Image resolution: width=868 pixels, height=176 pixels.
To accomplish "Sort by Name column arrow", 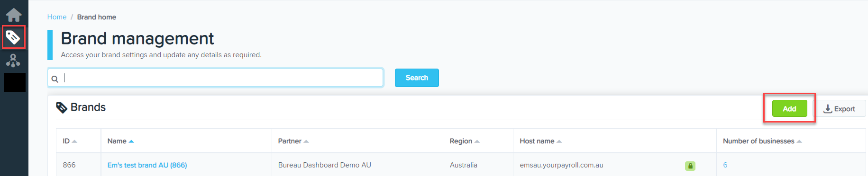I will tap(131, 141).
